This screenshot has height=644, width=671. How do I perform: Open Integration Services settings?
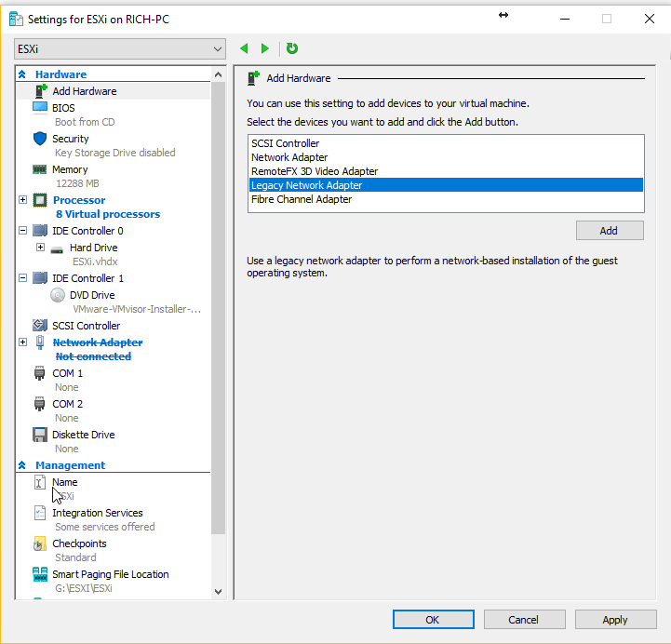pyautogui.click(x=97, y=513)
